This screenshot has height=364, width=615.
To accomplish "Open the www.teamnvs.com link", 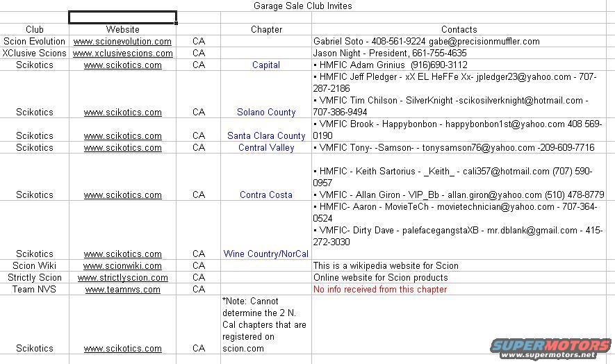I will tap(122, 290).
